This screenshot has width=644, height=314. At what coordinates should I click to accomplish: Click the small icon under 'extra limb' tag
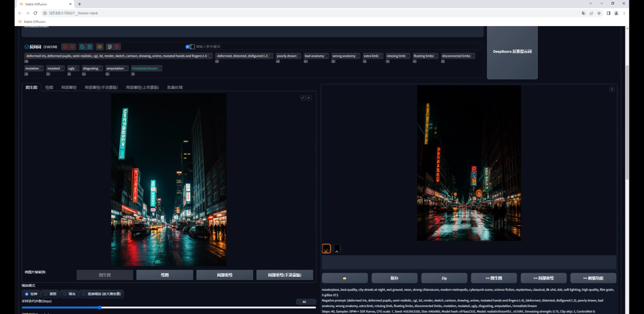(365, 61)
